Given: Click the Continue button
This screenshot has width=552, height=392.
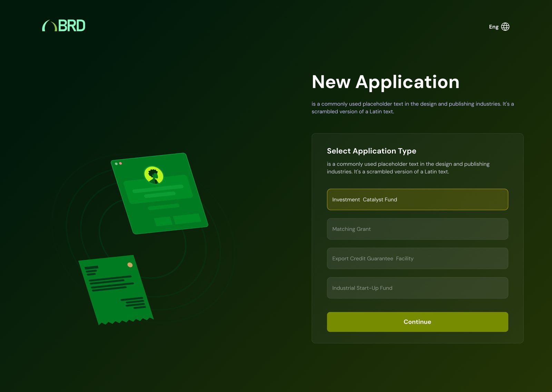Looking at the screenshot, I should coord(417,322).
